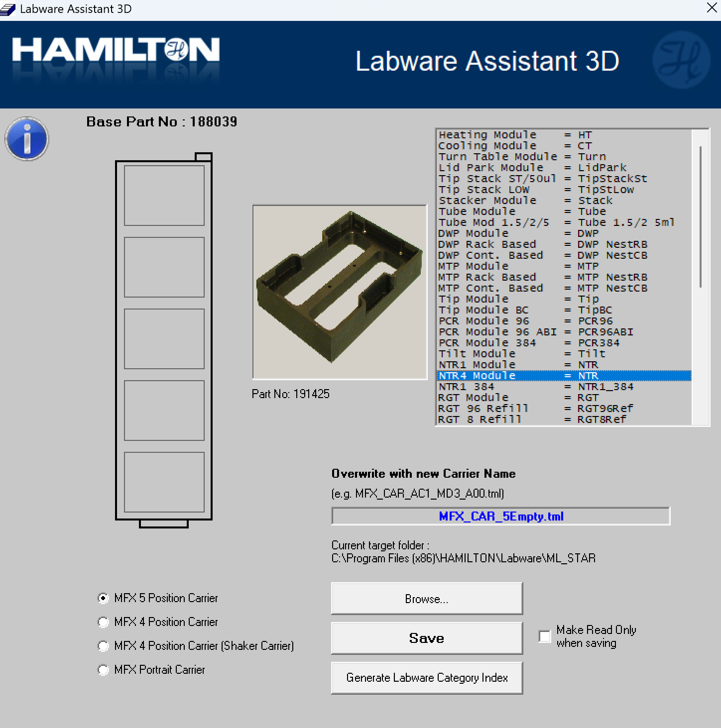Screen dimensions: 721x728
Task: Close the Labware Assistant 3D window
Action: (712, 8)
